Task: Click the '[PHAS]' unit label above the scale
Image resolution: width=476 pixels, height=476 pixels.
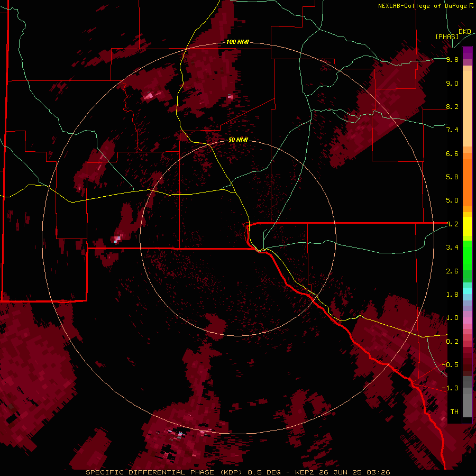Action: click(x=447, y=36)
